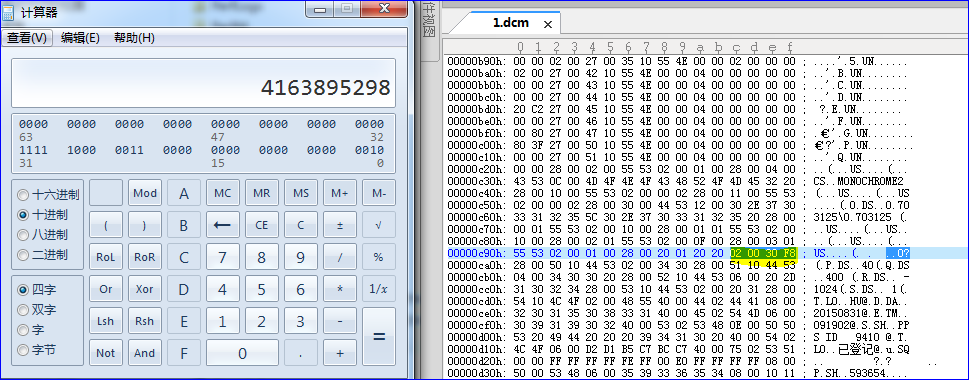Click the backspace arrow key
This screenshot has height=380, width=969.
point(222,225)
